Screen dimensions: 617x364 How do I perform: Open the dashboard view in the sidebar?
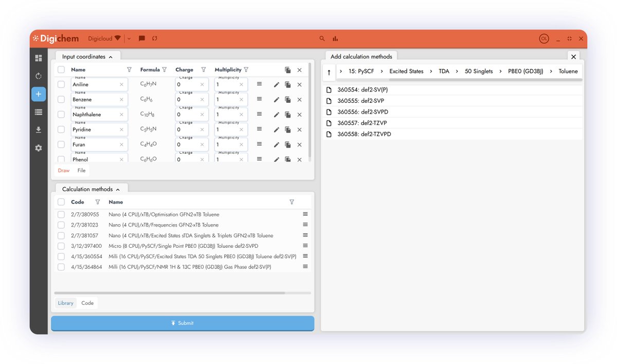39,58
